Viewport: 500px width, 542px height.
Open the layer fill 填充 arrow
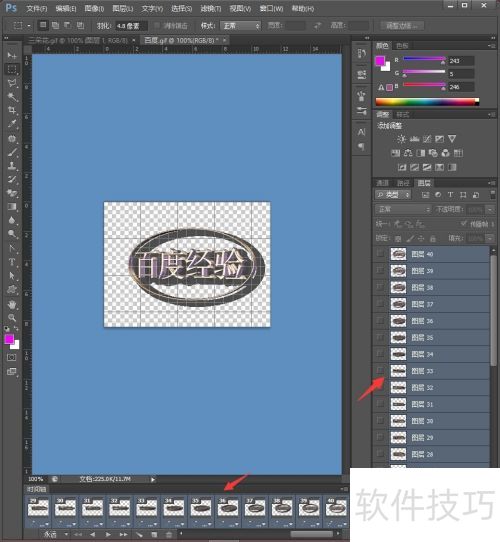coord(490,238)
